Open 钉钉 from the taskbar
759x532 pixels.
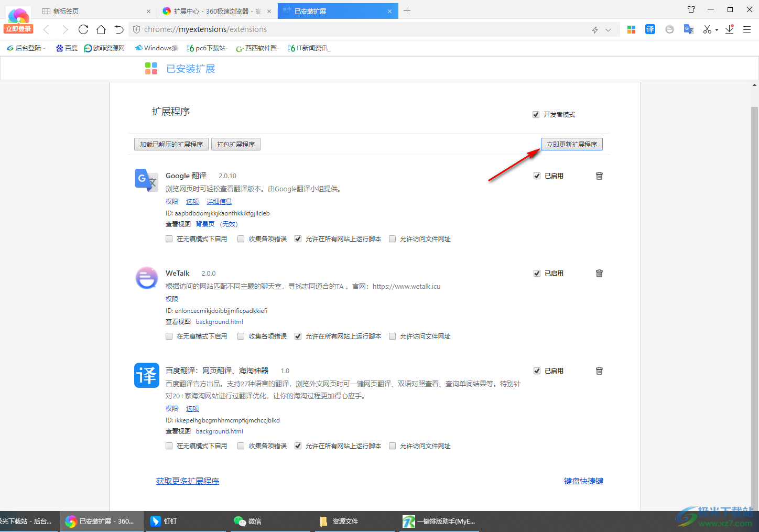click(x=186, y=522)
